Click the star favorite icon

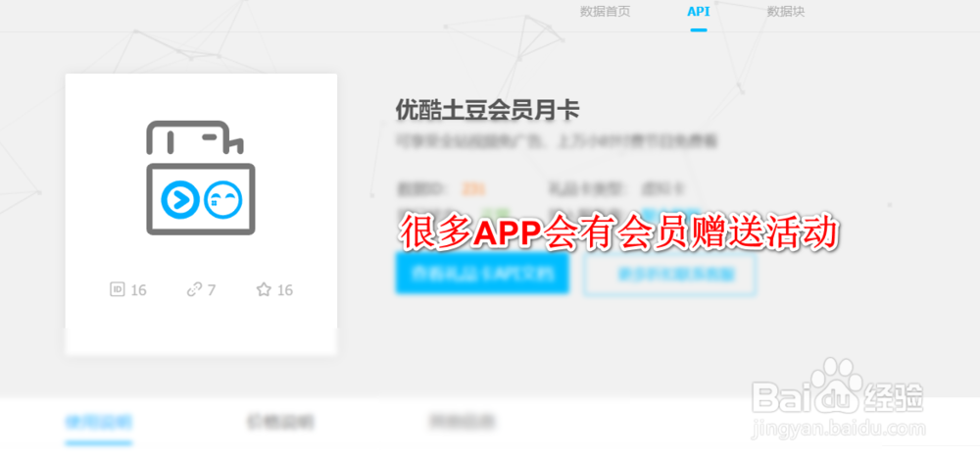tap(264, 289)
